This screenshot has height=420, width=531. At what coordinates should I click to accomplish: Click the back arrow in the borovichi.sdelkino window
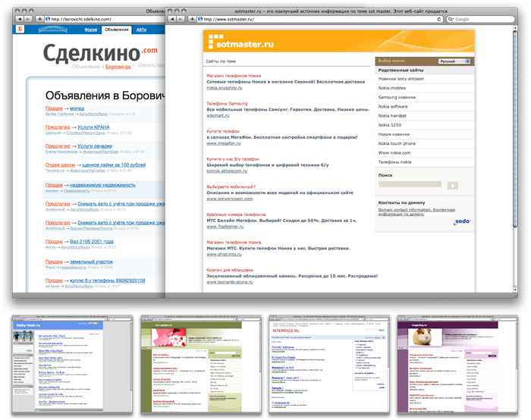click(x=29, y=18)
